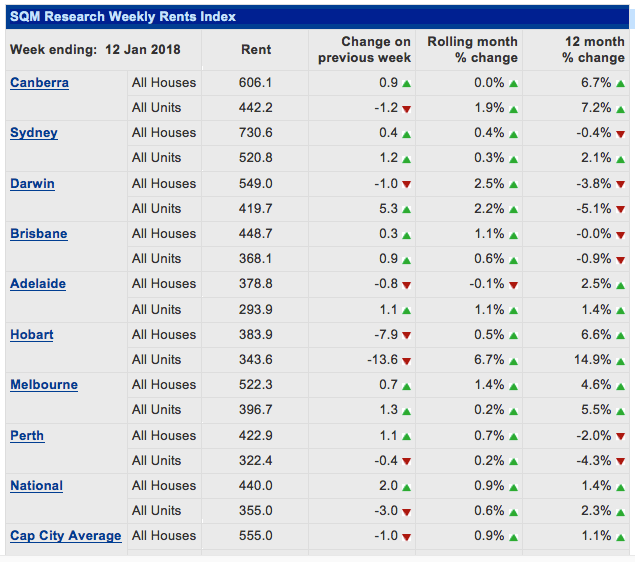Screen dimensions: 635x562
Task: Click the green up arrow beside Hobart units 14.9%
Action: point(620,361)
